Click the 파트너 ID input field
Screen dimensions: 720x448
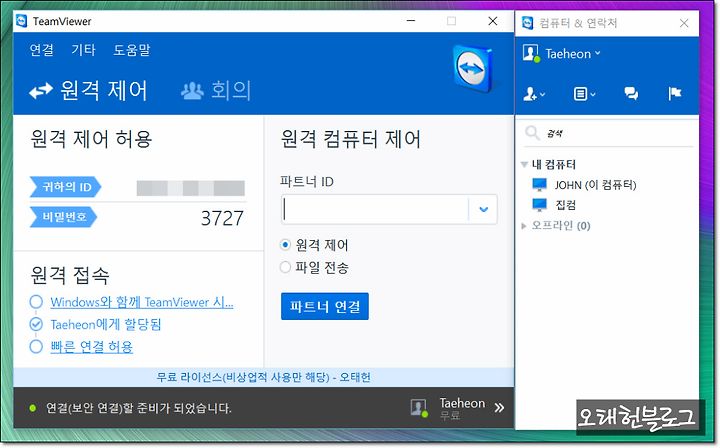tap(375, 209)
